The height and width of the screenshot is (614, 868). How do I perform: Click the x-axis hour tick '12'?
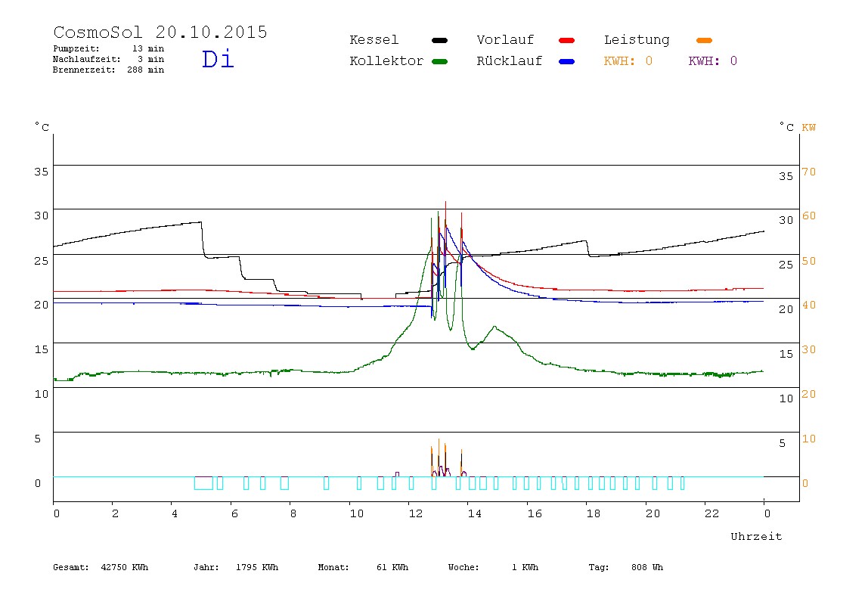click(416, 513)
